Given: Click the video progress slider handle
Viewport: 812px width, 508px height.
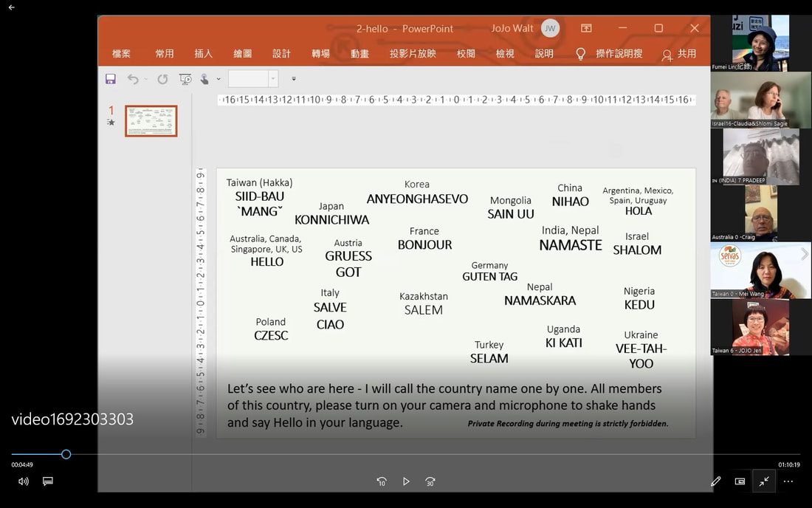Looking at the screenshot, I should (x=66, y=454).
